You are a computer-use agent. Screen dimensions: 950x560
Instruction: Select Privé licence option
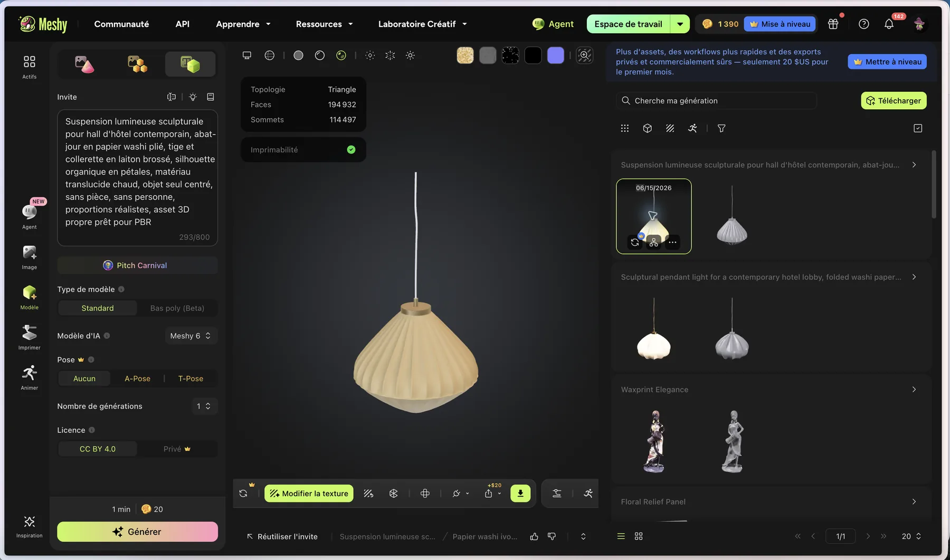click(x=177, y=449)
